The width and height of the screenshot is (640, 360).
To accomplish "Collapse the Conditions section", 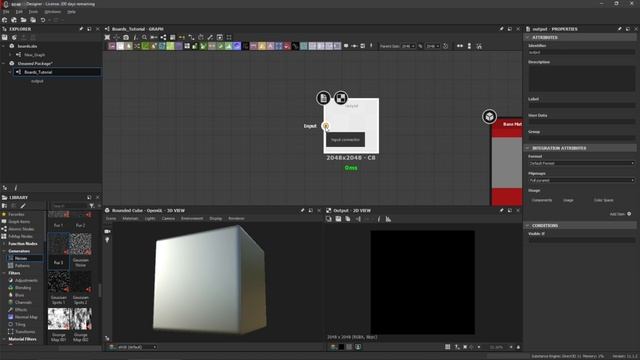I will tap(527, 225).
